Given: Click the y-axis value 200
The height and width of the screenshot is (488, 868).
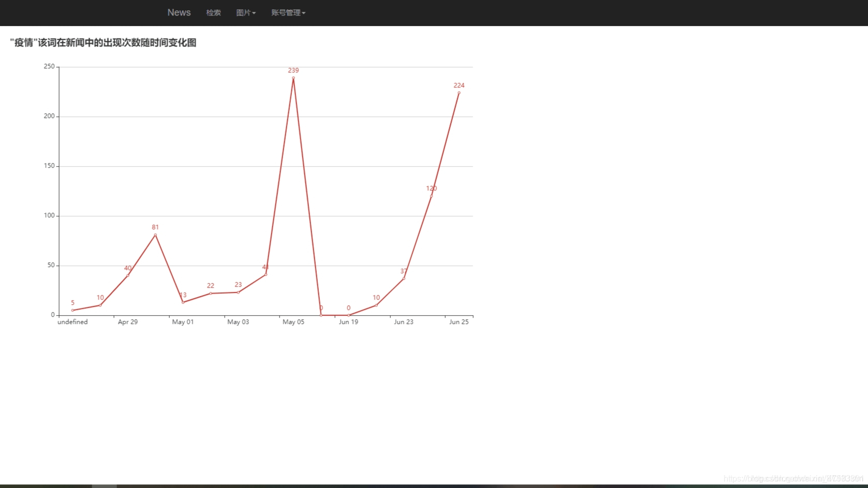Looking at the screenshot, I should coord(49,116).
